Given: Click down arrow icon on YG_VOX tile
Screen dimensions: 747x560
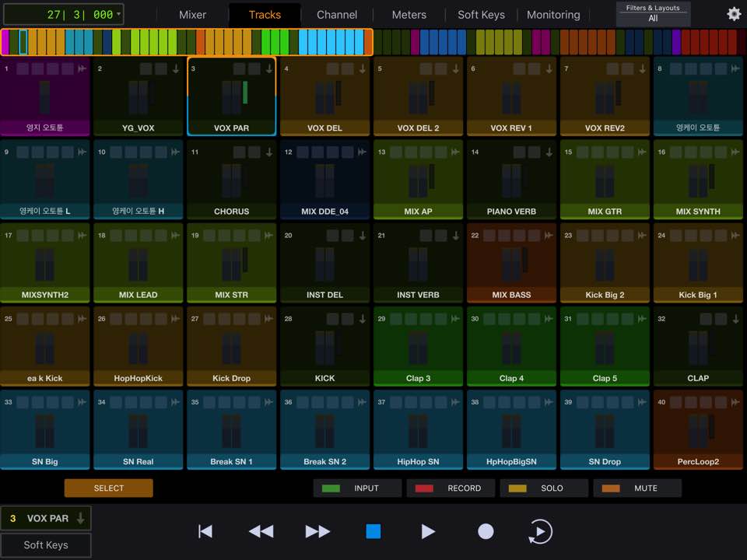Looking at the screenshot, I should (x=176, y=68).
